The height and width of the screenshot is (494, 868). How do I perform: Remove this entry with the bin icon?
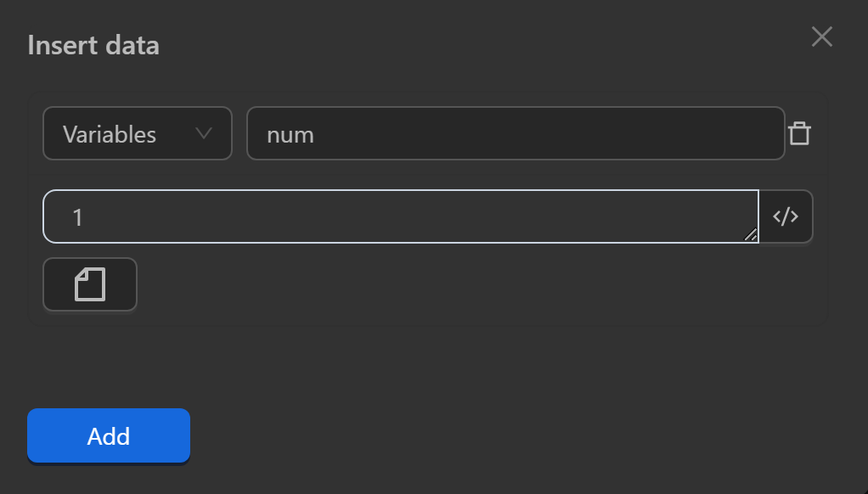pyautogui.click(x=799, y=134)
